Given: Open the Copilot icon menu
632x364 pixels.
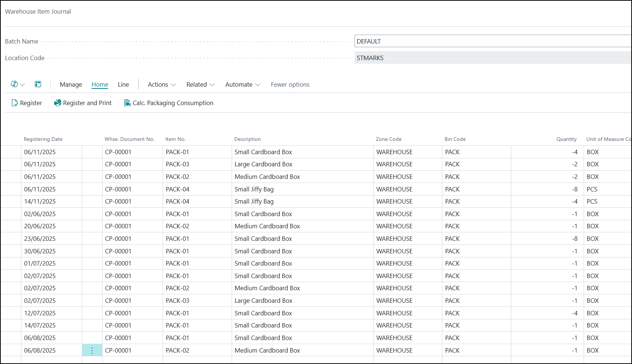Looking at the screenshot, I should point(17,84).
